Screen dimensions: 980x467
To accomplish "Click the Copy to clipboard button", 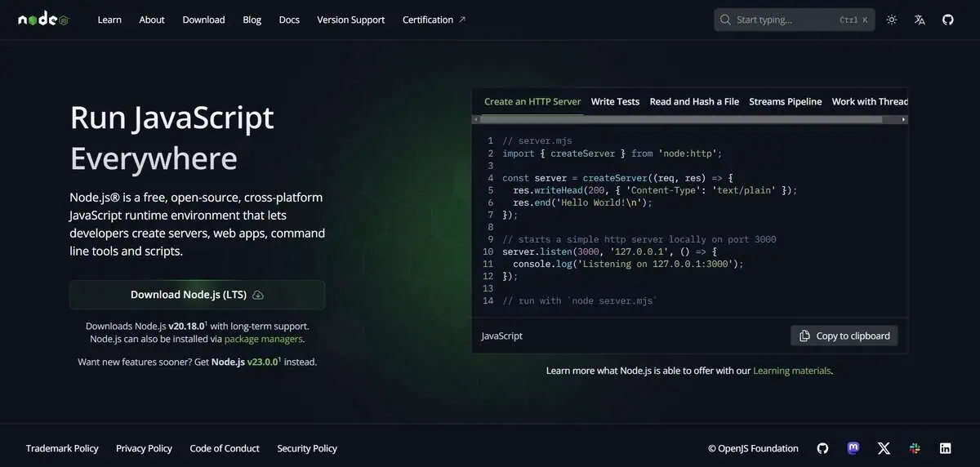I will 844,336.
